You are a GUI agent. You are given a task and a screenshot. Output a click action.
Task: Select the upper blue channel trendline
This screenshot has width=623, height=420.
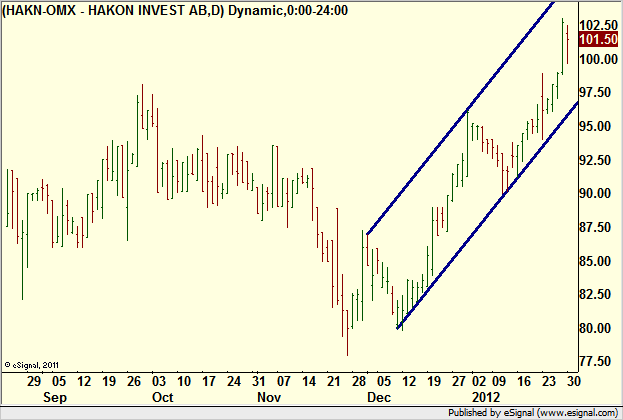point(461,118)
